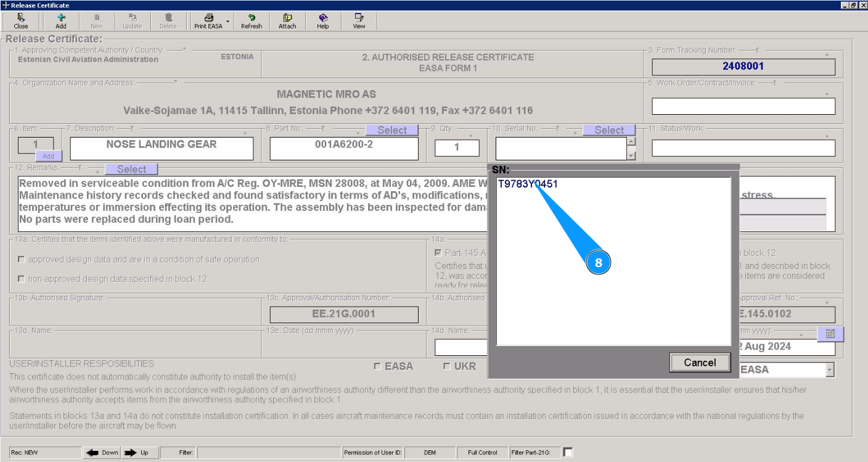Viewport: 868px width, 462px height.
Task: Click the EASA FORM 1 subtitle text
Action: pos(448,68)
